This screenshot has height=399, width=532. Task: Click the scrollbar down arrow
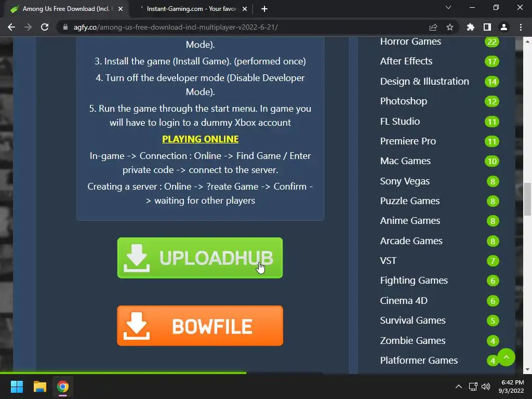[x=527, y=369]
